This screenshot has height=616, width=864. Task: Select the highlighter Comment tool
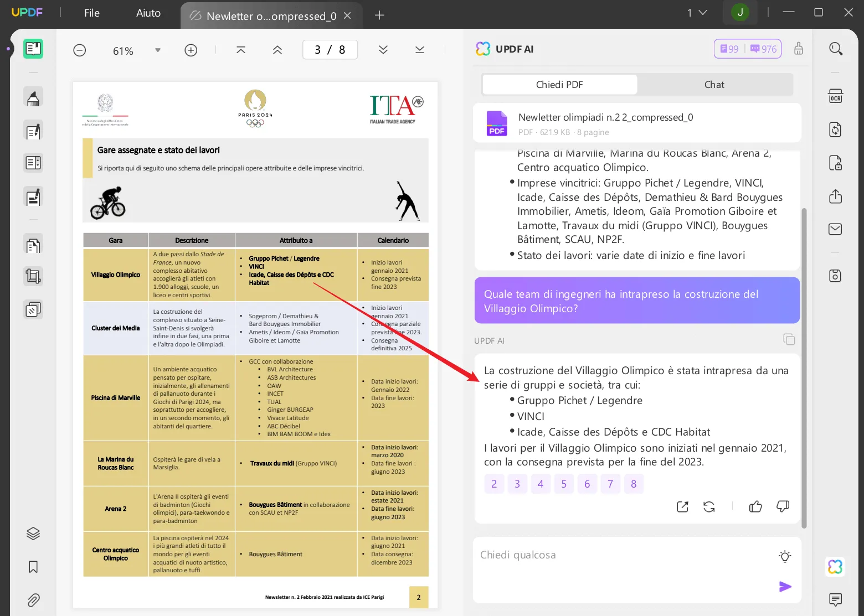pos(33,98)
